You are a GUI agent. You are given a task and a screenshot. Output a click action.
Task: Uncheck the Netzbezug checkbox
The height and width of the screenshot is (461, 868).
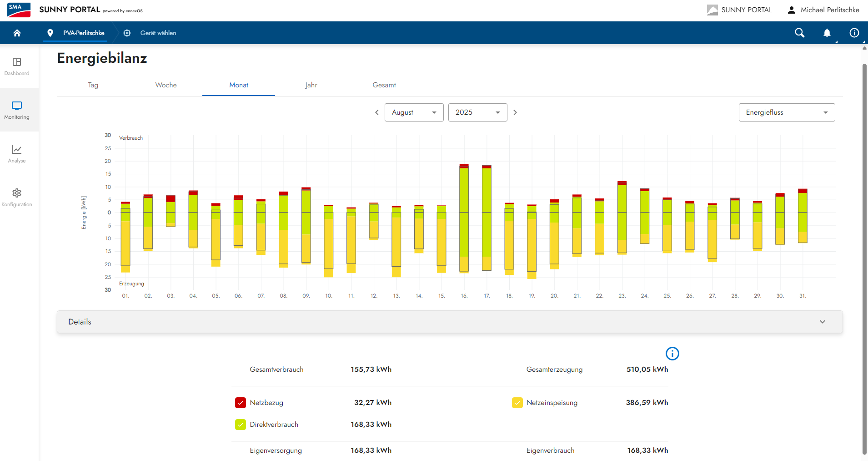[241, 403]
